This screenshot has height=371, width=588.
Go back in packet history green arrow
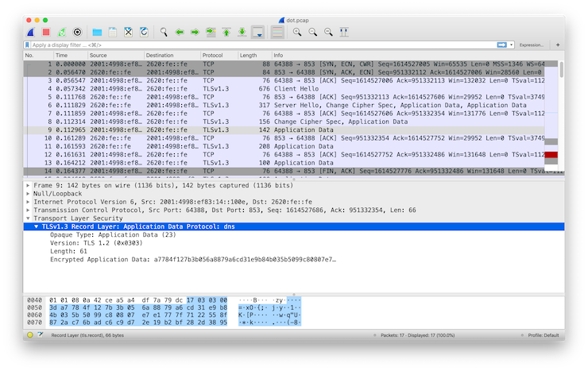(180, 33)
